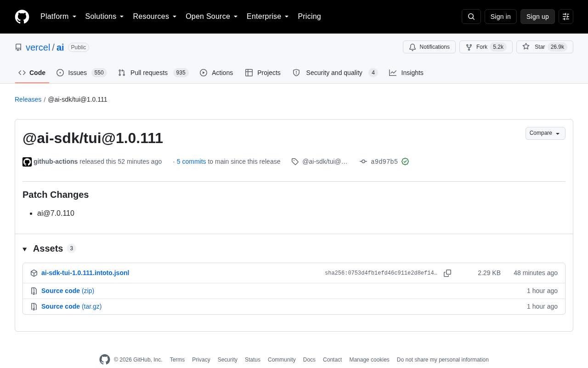Copy the sha256 checksum to clipboard

447,273
